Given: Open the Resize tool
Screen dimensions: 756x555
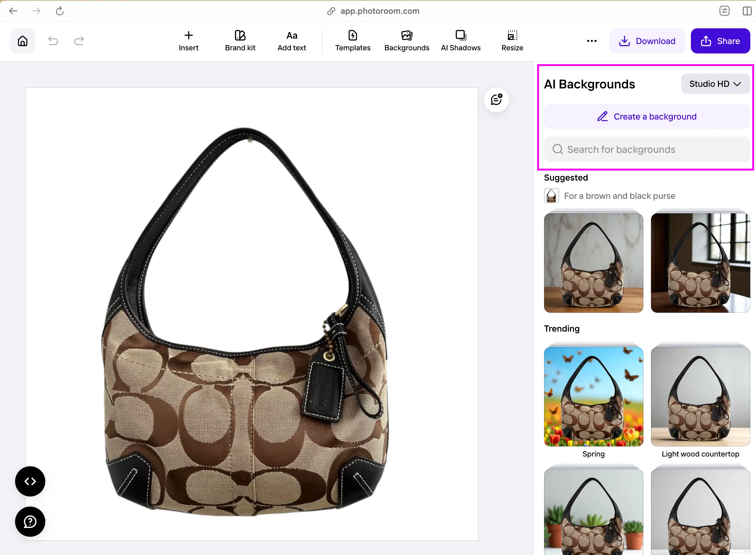Looking at the screenshot, I should pos(512,41).
